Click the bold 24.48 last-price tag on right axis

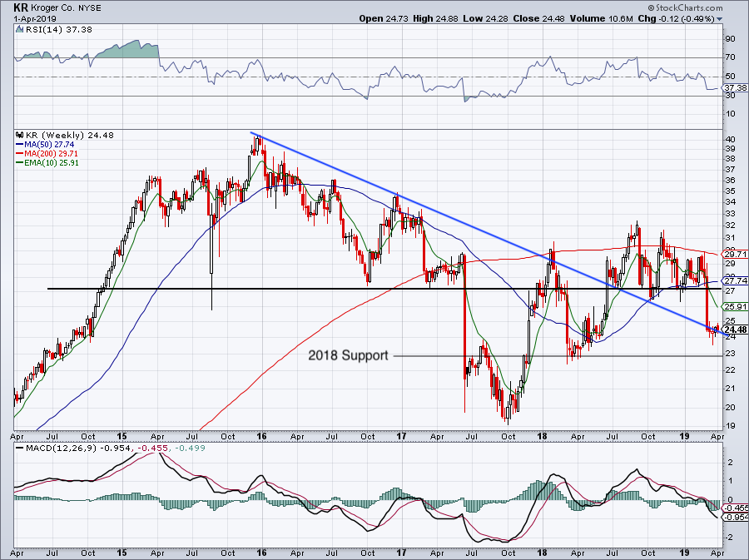[736, 330]
